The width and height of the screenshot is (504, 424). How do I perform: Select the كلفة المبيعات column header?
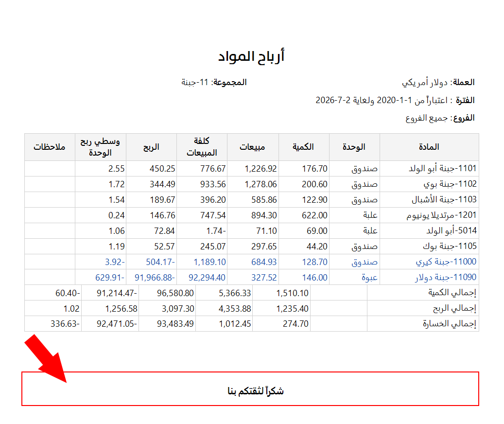click(x=202, y=147)
